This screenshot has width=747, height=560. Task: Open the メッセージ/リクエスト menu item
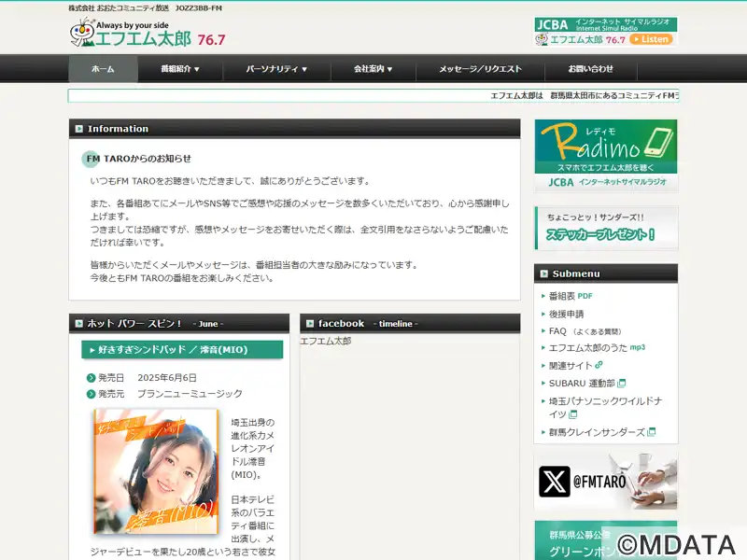tap(480, 69)
